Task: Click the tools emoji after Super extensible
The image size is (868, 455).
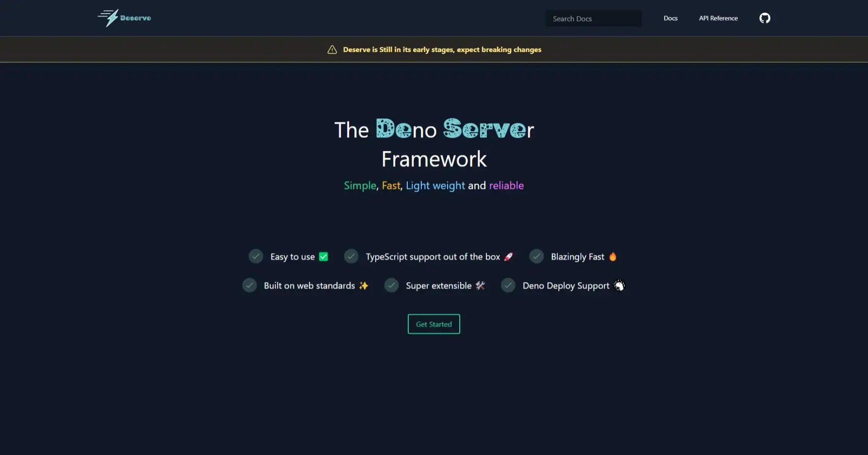Action: [x=480, y=286]
